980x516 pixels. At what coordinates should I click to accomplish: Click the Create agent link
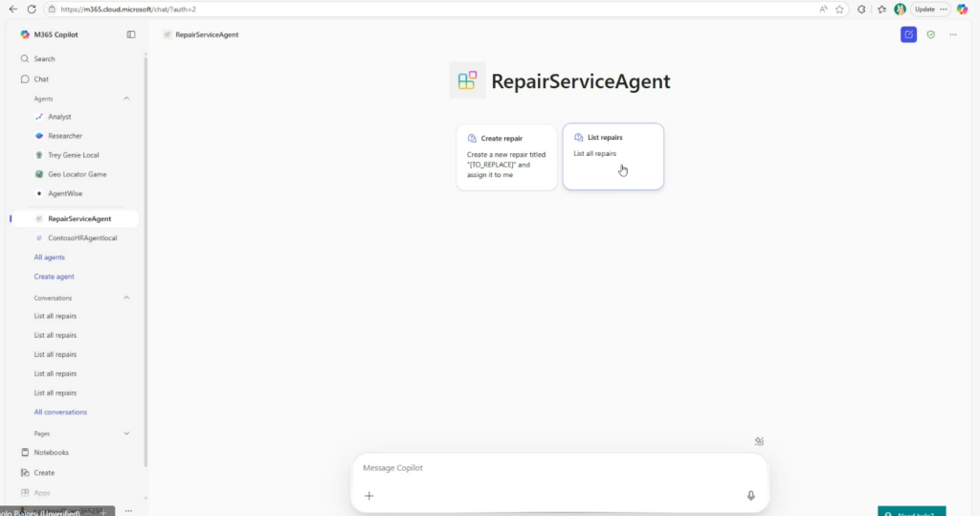(x=54, y=277)
